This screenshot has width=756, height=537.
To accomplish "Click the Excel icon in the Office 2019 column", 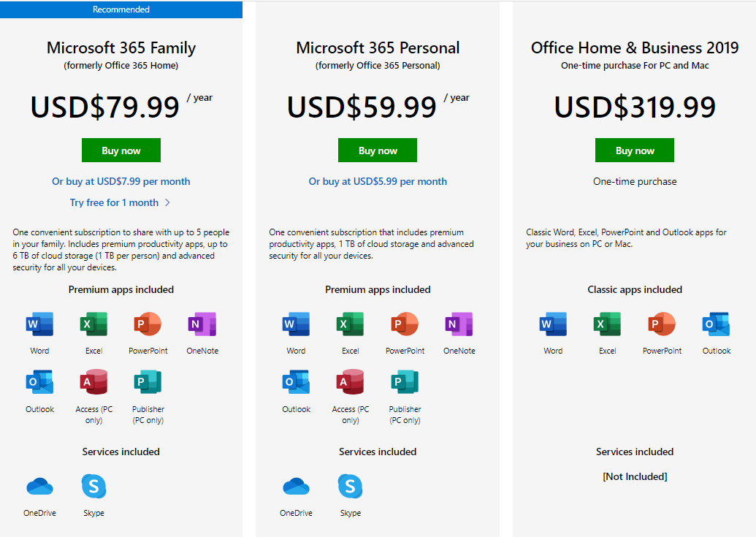I will pyautogui.click(x=607, y=324).
